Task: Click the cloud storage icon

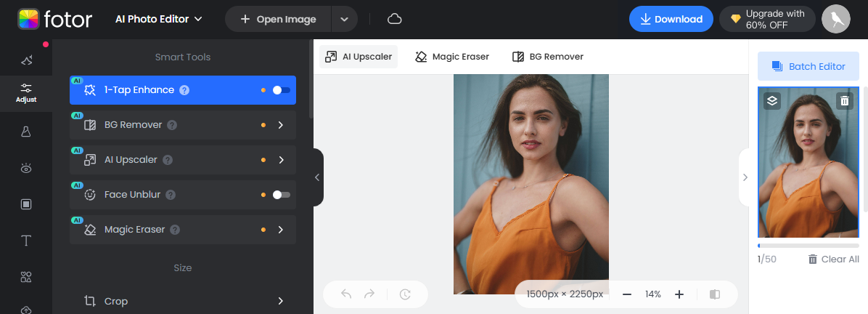Action: coord(394,20)
